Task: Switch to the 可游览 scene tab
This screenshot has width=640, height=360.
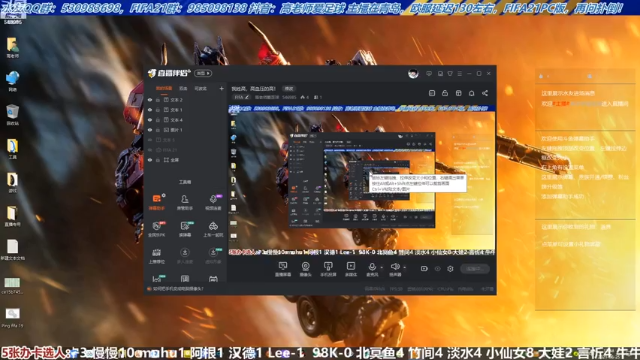Action: pyautogui.click(x=200, y=88)
